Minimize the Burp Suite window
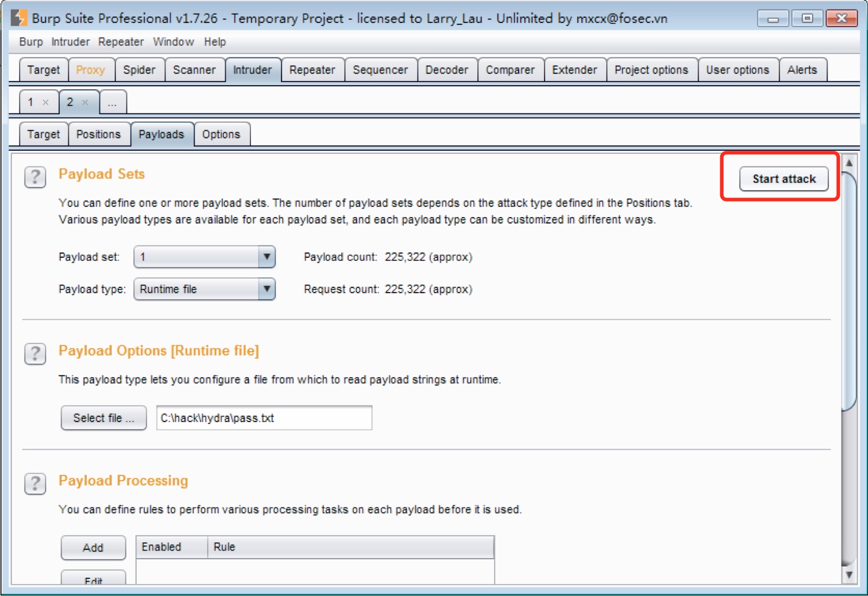Screen dimensions: 868x596 773,18
